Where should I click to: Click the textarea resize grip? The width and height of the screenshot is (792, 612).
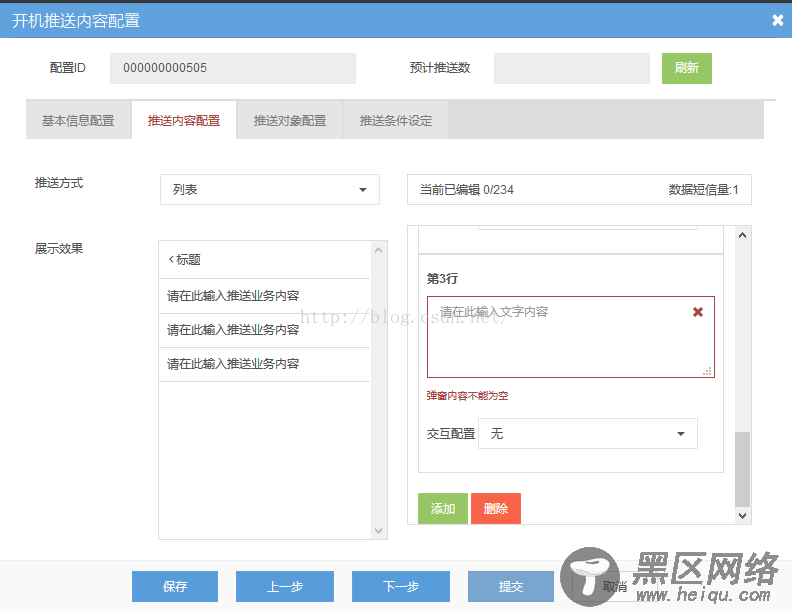point(708,371)
